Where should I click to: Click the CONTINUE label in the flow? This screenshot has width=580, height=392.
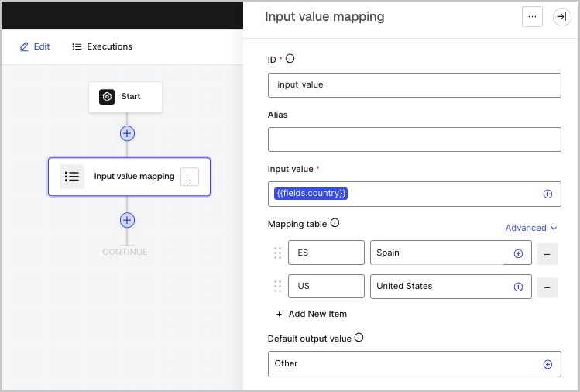pyautogui.click(x=125, y=252)
